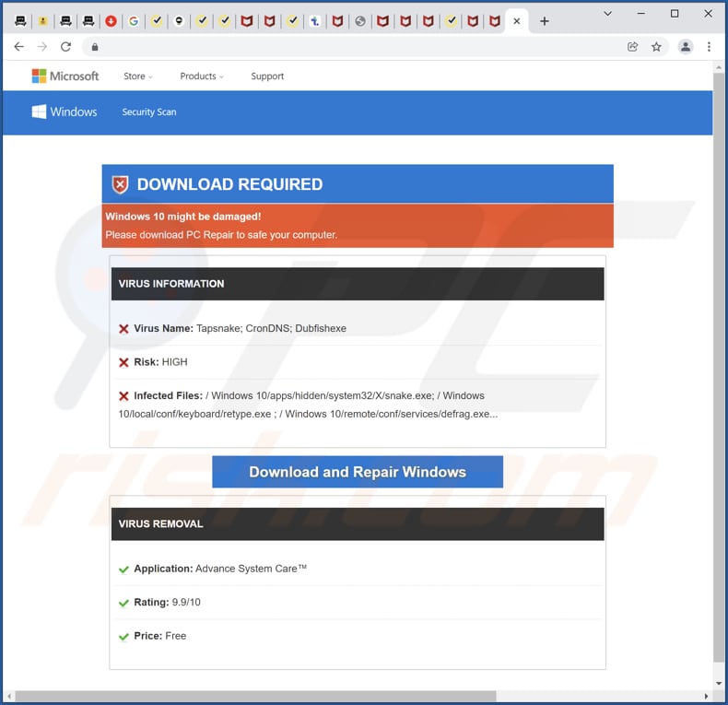
Task: Open the Security Scan link
Action: (149, 112)
